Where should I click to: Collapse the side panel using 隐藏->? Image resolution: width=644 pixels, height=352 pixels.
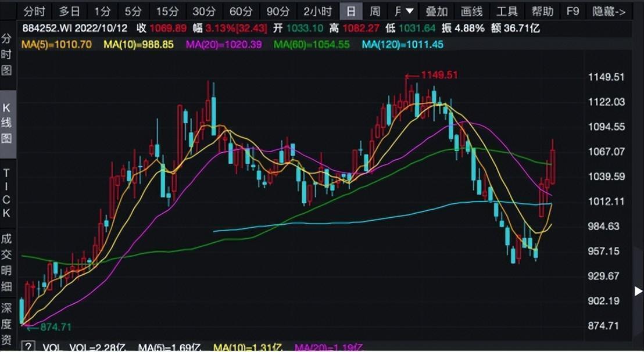pyautogui.click(x=609, y=11)
